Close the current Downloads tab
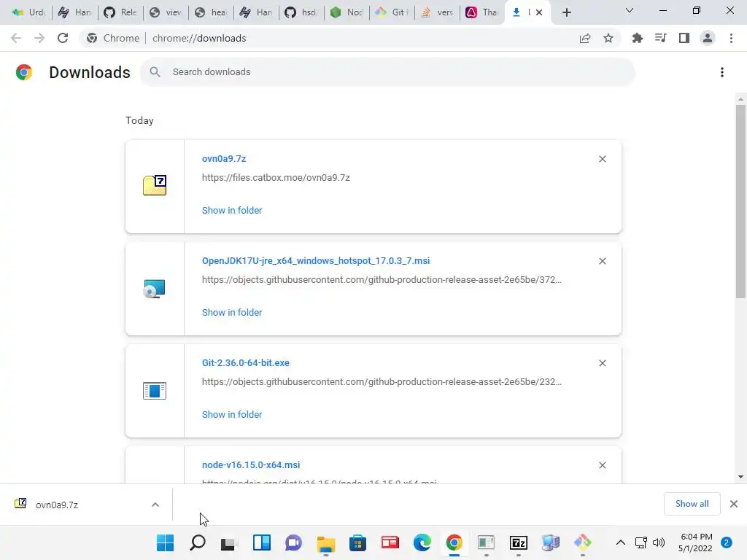 539,12
